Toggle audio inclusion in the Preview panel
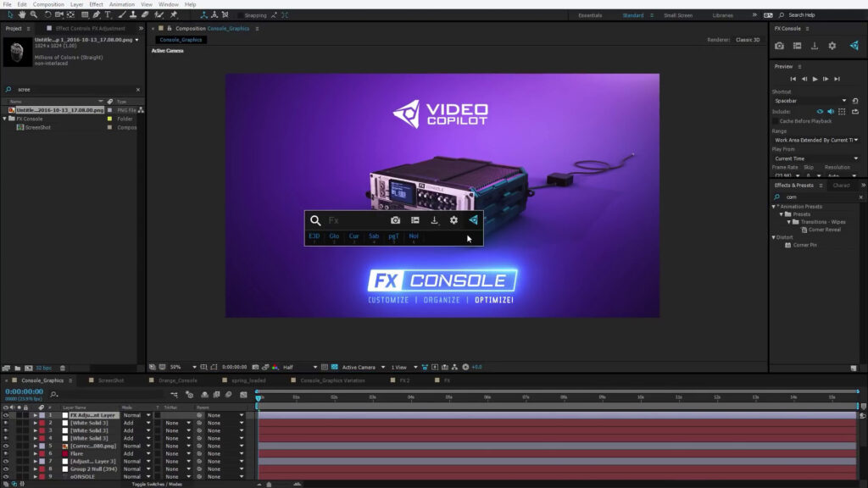 tap(830, 111)
